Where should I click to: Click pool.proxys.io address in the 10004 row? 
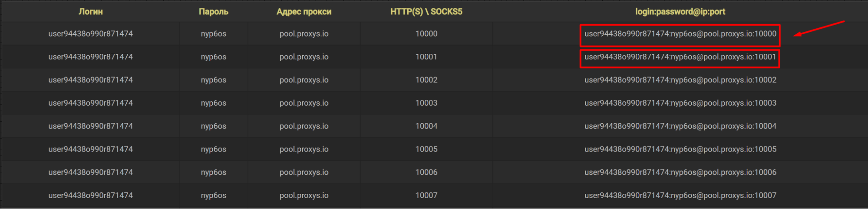click(304, 126)
